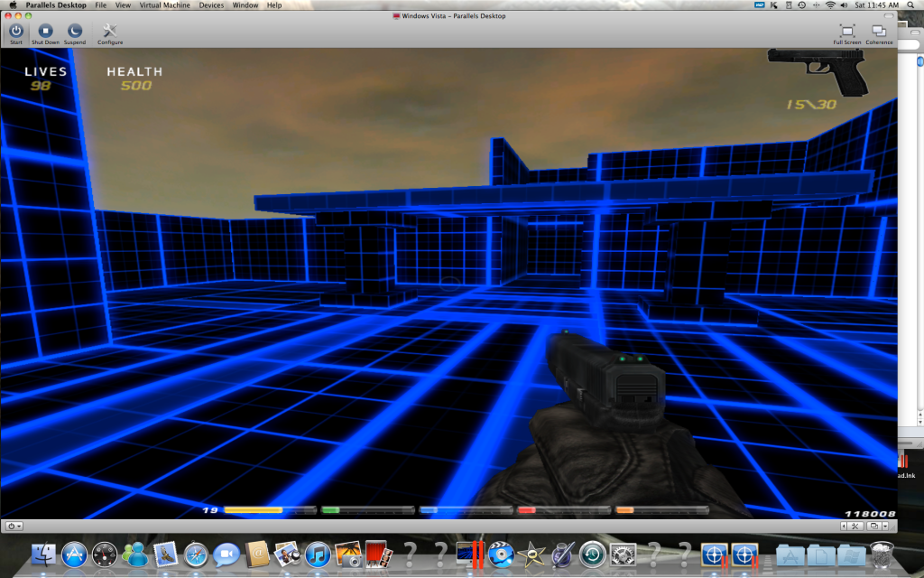The width and height of the screenshot is (924, 578).
Task: Open Photo Booth from the Dock
Action: click(378, 555)
